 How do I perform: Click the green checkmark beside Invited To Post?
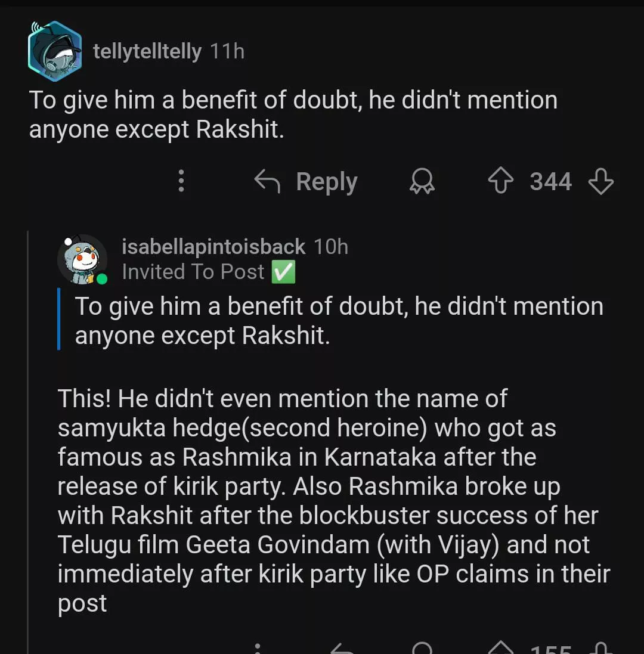pos(283,272)
